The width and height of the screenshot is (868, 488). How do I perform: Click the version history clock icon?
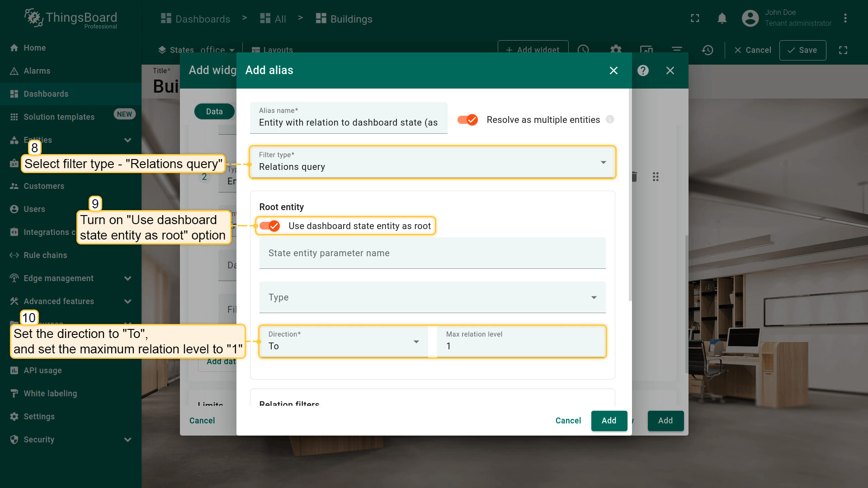[708, 50]
